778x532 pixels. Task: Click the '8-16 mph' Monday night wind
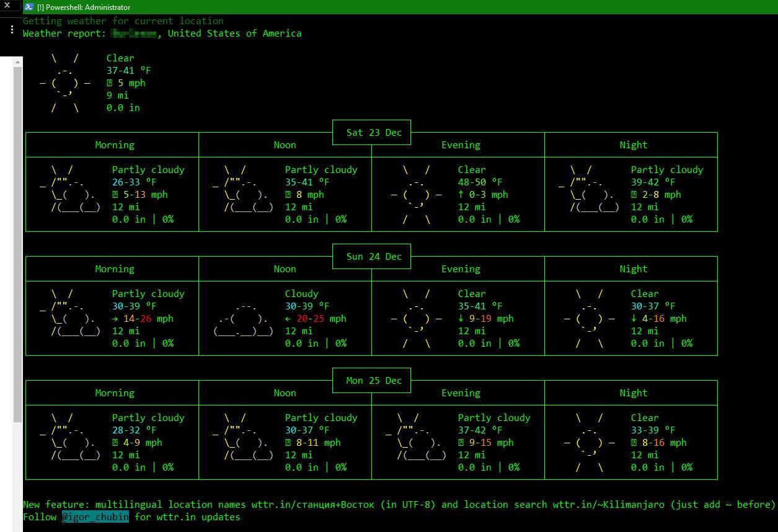[x=665, y=443]
